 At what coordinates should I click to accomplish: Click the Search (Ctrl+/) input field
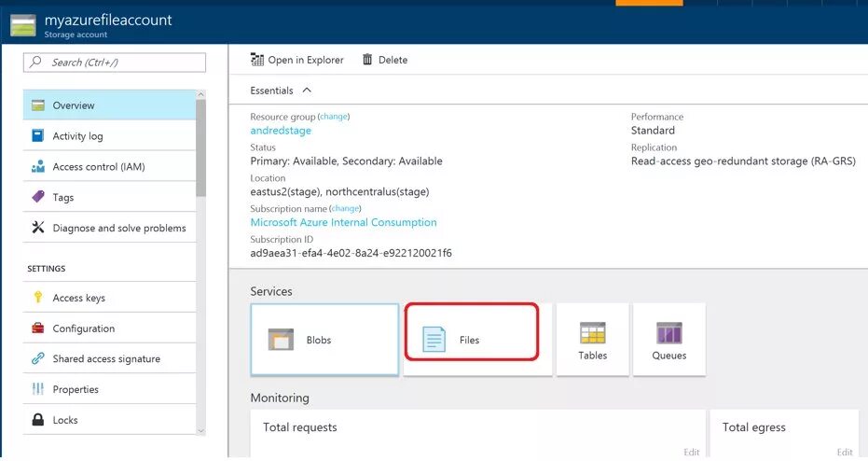[115, 62]
